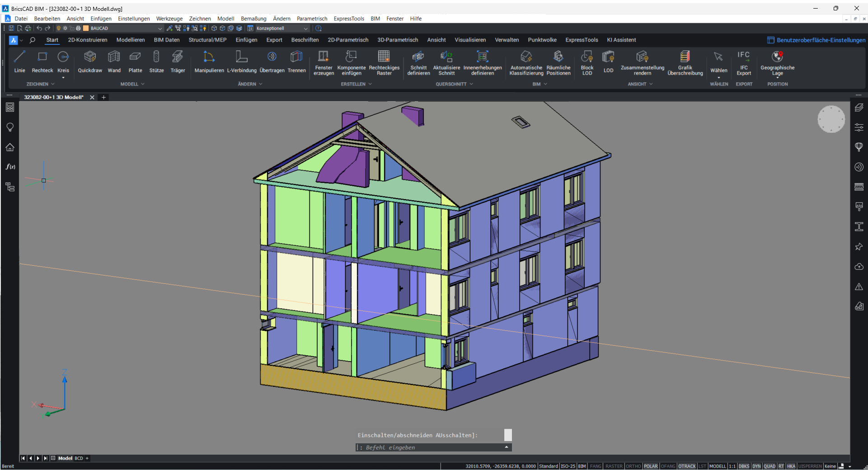Click the IFC Export icon

[x=744, y=62]
